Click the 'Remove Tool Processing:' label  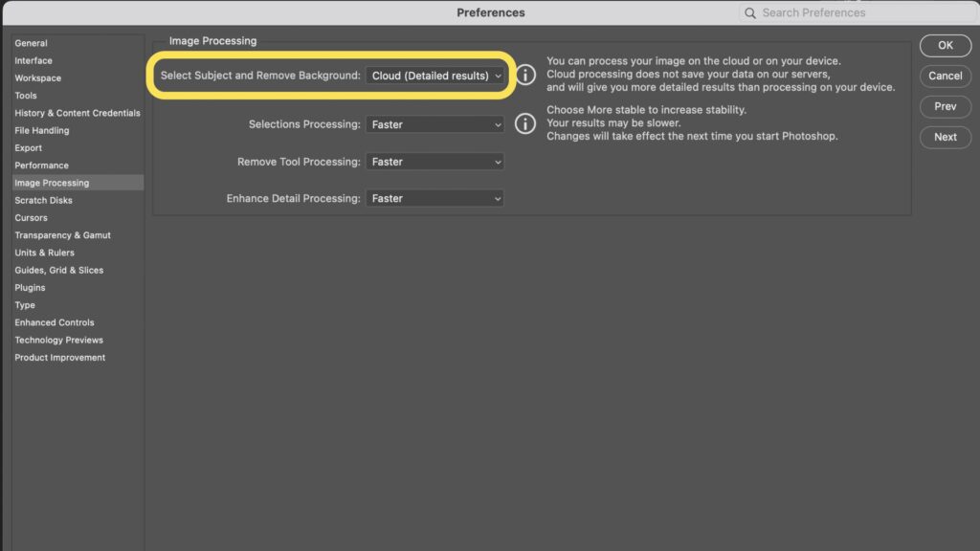point(299,162)
